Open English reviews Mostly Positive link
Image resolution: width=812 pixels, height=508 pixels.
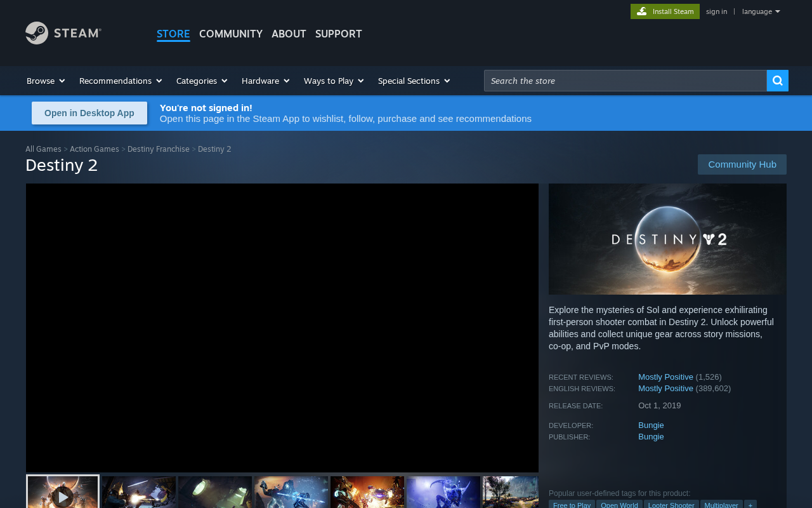(665, 388)
